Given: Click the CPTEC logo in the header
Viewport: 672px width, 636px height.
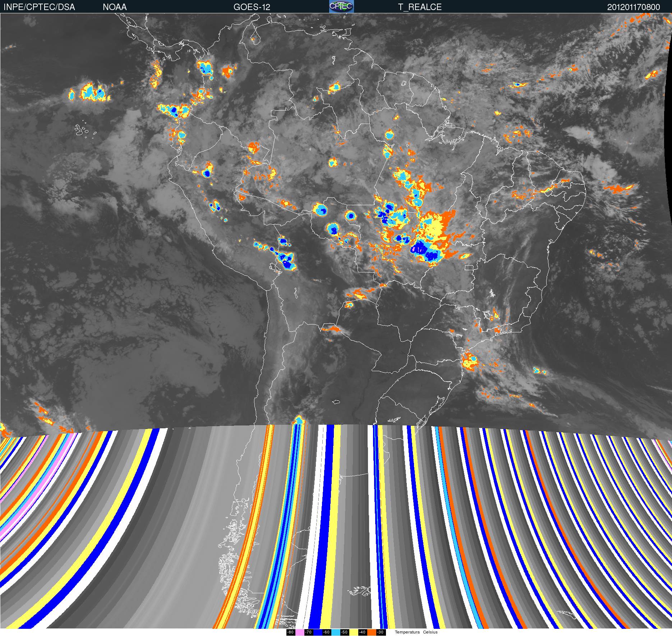Looking at the screenshot, I should [x=341, y=6].
